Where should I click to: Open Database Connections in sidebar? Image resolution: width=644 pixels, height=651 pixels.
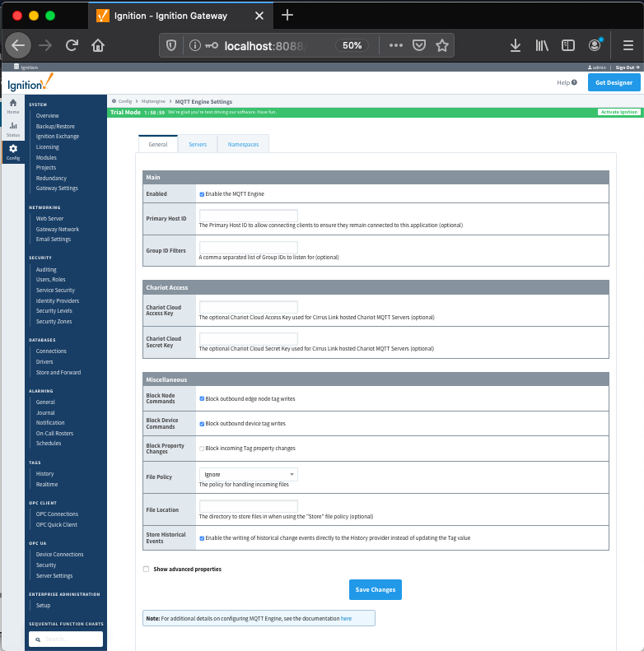tap(51, 351)
